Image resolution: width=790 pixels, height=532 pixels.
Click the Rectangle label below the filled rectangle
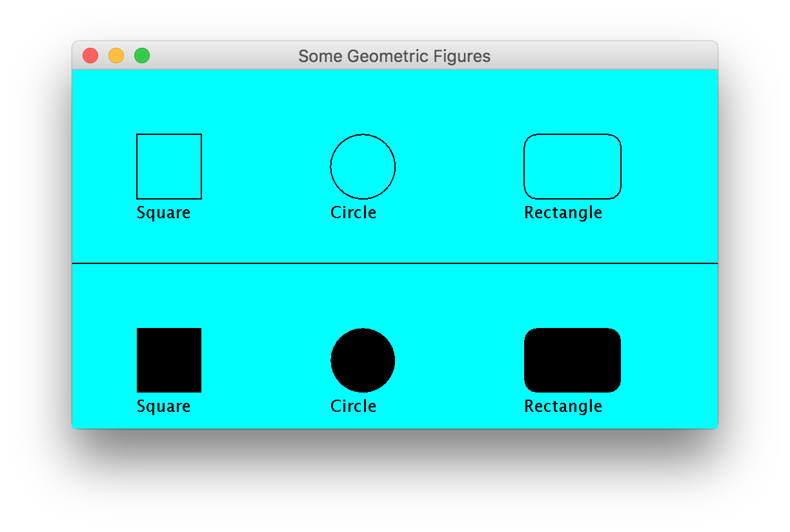[x=563, y=407]
